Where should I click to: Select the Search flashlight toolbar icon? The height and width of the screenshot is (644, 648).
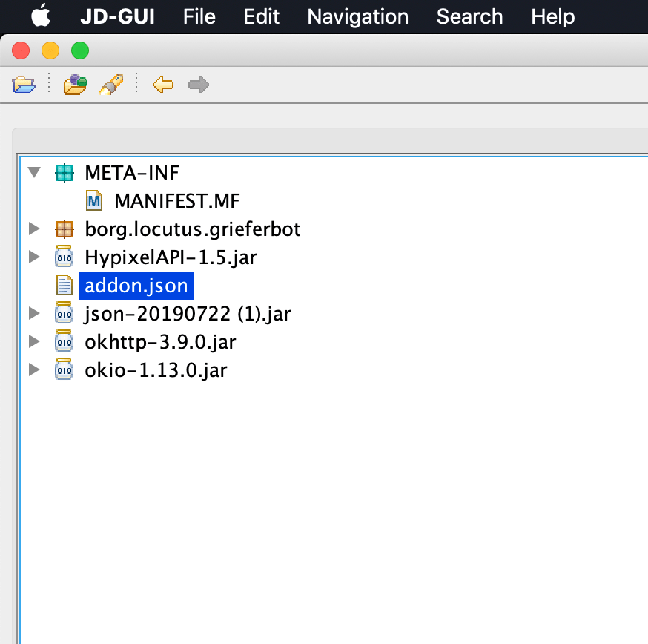(x=110, y=84)
